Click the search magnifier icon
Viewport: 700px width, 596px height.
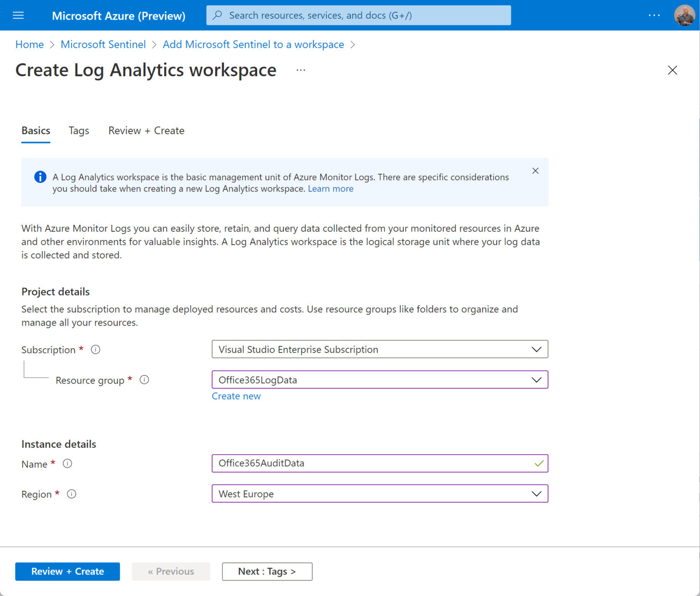pyautogui.click(x=217, y=15)
